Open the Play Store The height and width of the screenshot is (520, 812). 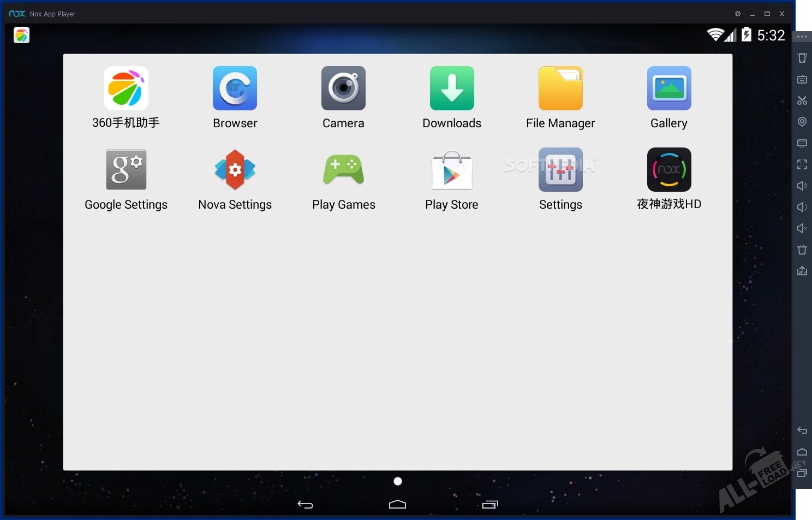(x=452, y=170)
